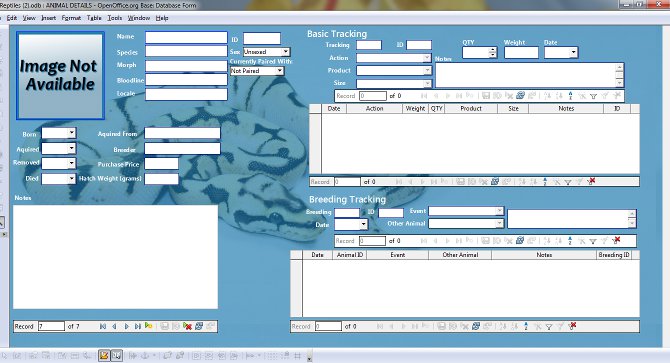Go to first record in main navigation bar
The image size is (670, 363).
103,326
